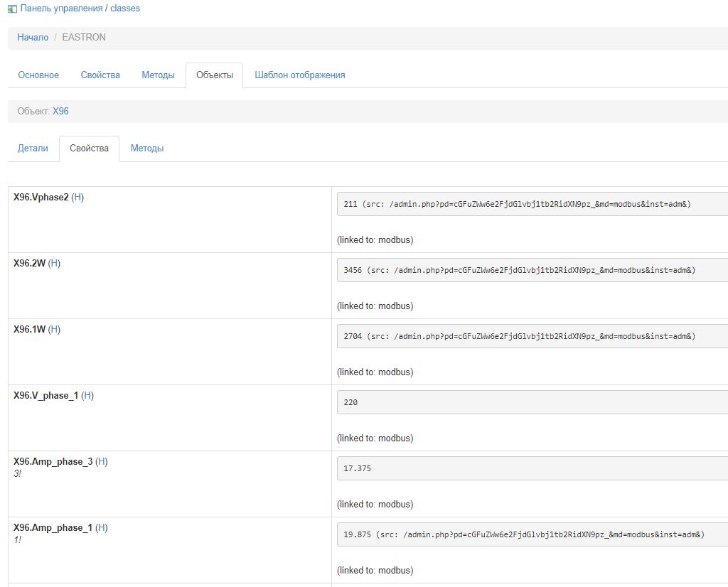The image size is (728, 587).
Task: Open history (H) for X96.Amp_phase_3
Action: click(x=102, y=461)
